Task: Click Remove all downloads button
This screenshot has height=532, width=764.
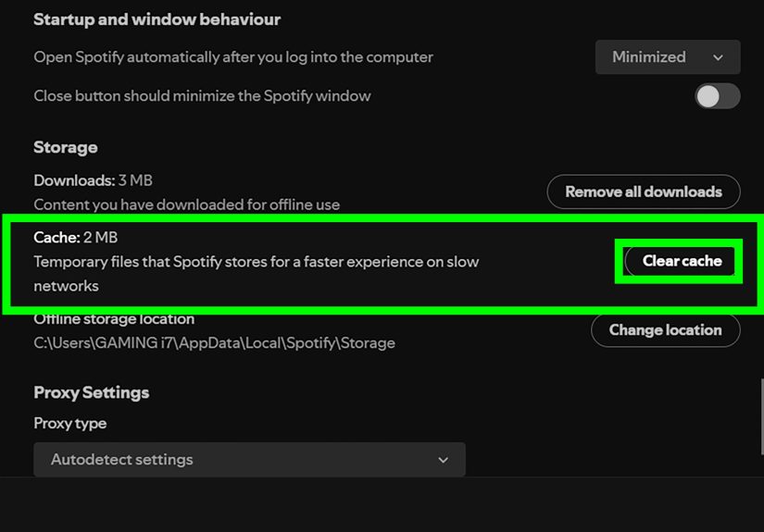Action: [x=644, y=192]
